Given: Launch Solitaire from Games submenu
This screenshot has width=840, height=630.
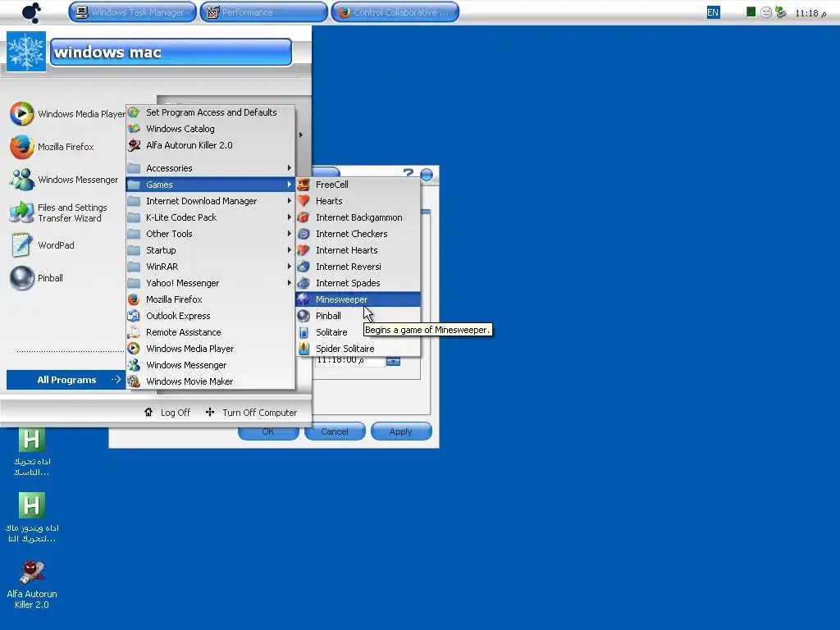Looking at the screenshot, I should (x=358, y=332).
